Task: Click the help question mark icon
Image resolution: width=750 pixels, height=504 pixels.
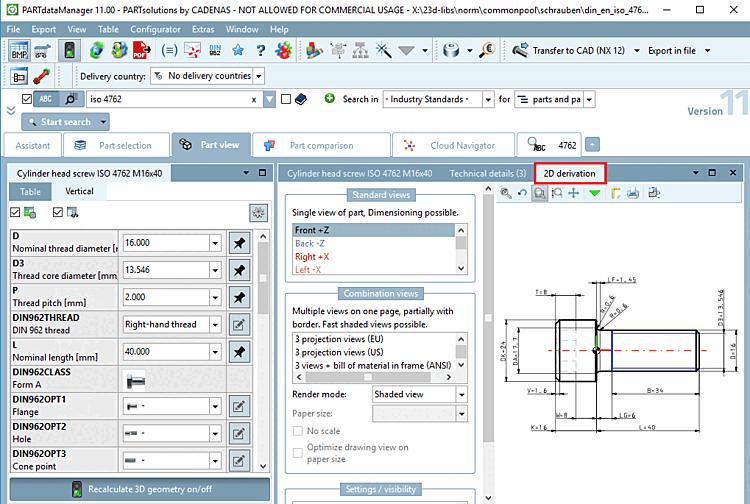Action: pyautogui.click(x=260, y=50)
